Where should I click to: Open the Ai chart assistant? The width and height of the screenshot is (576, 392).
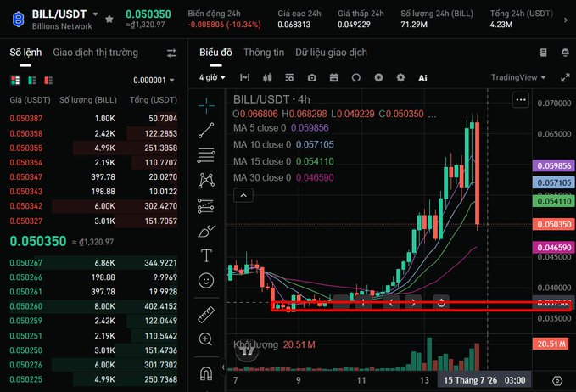[422, 78]
